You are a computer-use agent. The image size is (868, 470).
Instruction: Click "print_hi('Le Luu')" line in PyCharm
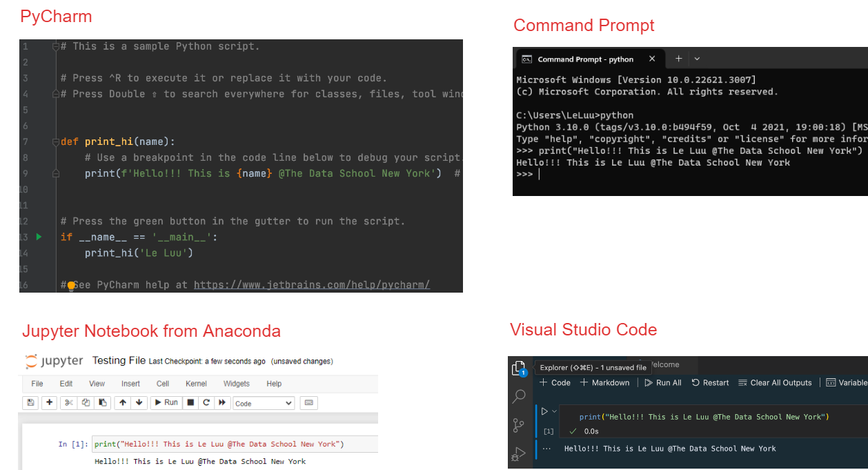pyautogui.click(x=139, y=253)
